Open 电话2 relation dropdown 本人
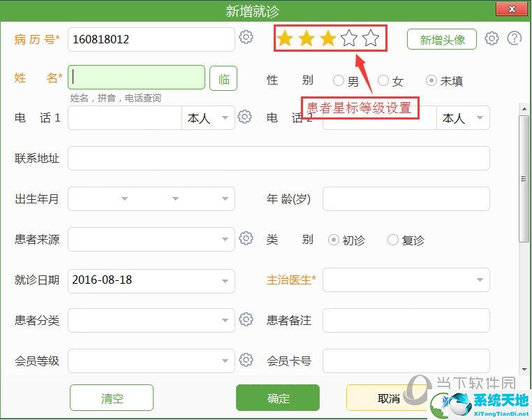This screenshot has height=420, width=532. coord(463,118)
